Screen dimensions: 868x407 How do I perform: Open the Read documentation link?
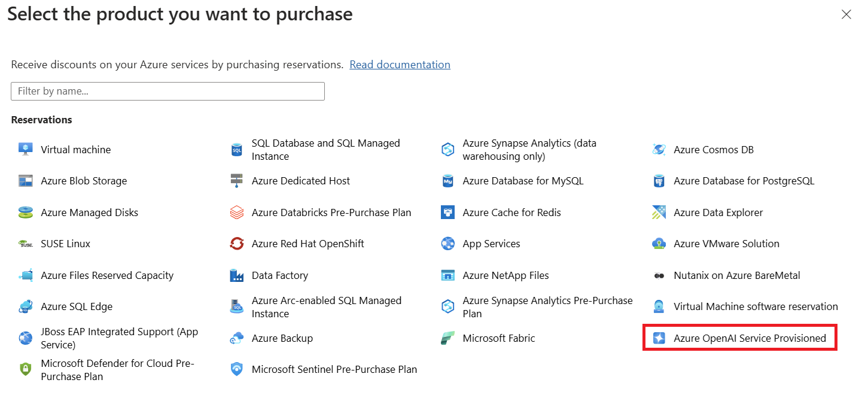(x=400, y=64)
